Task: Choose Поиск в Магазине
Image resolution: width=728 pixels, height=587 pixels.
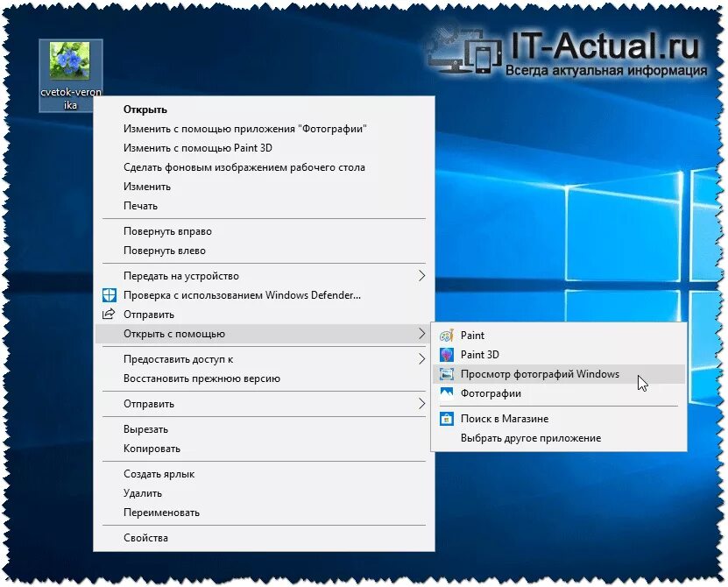Action: click(x=559, y=419)
